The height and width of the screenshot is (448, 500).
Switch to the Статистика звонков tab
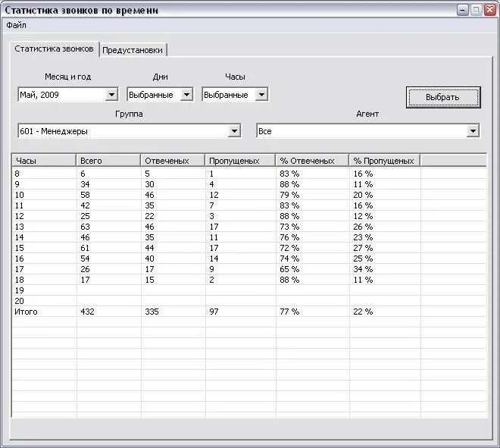point(55,49)
